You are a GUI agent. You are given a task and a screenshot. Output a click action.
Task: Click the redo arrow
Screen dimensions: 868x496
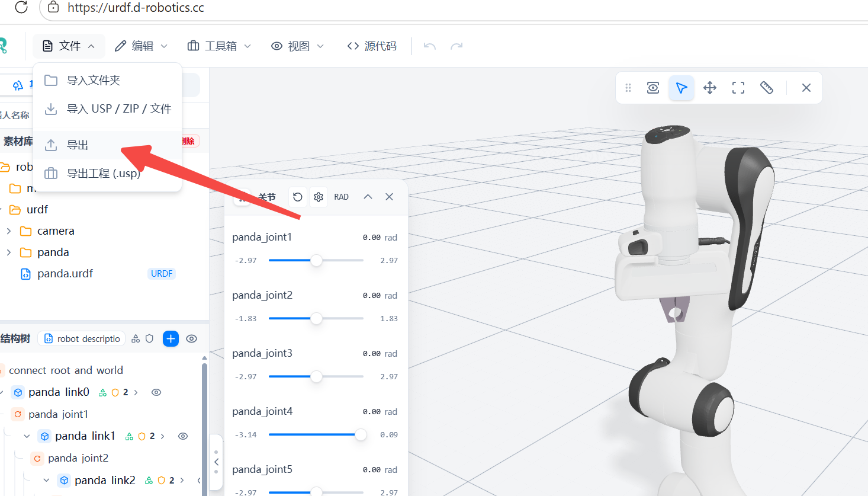point(456,46)
